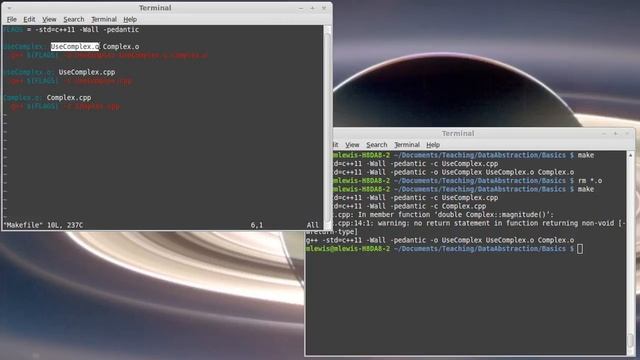Screen dimensions: 640x360
Task: Open Edit menu in Makefile terminal
Action: tap(29, 19)
